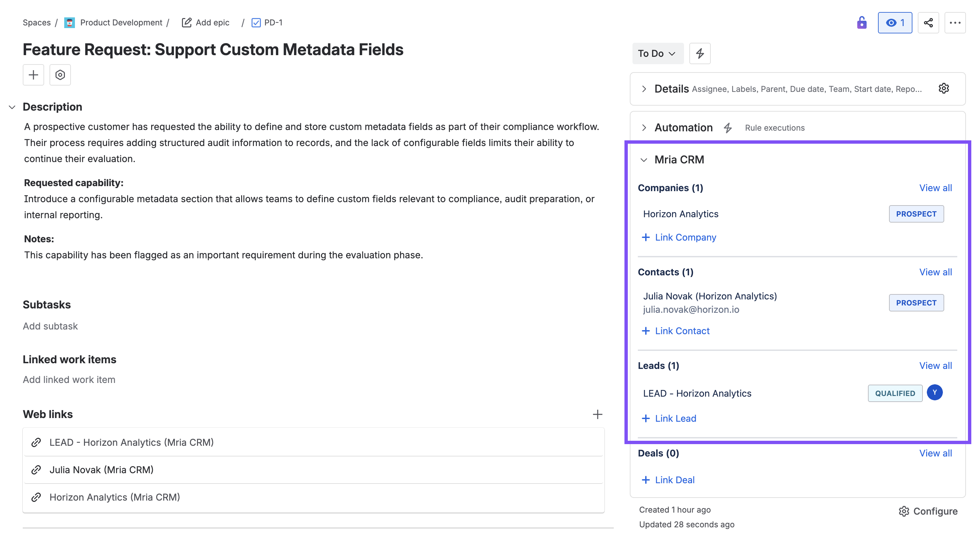The width and height of the screenshot is (980, 534).
Task: Click the plus add-content button under title
Action: tap(33, 75)
